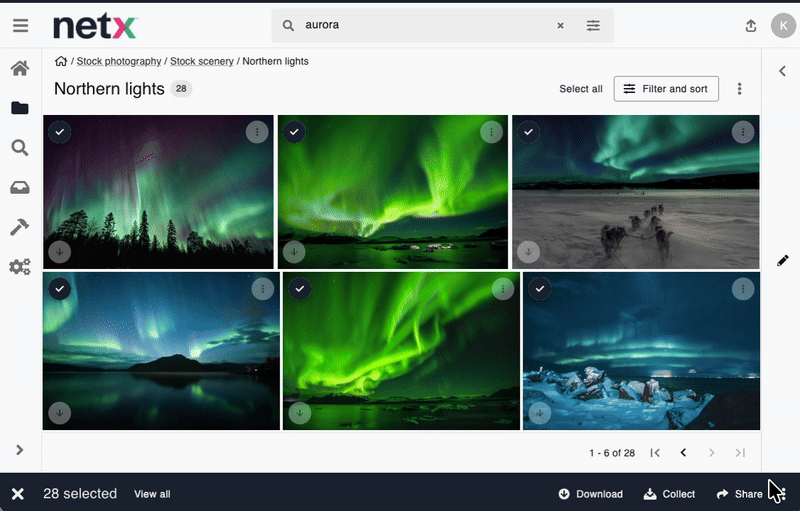Open the Collections inbox icon in sidebar
Viewport: 800px width, 511px height.
[x=20, y=188]
